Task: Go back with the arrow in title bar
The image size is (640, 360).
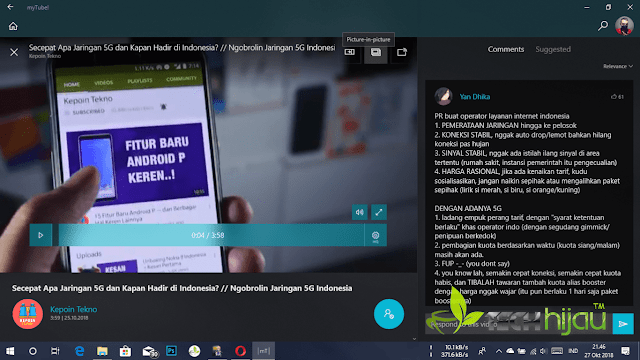Action: click(10, 7)
